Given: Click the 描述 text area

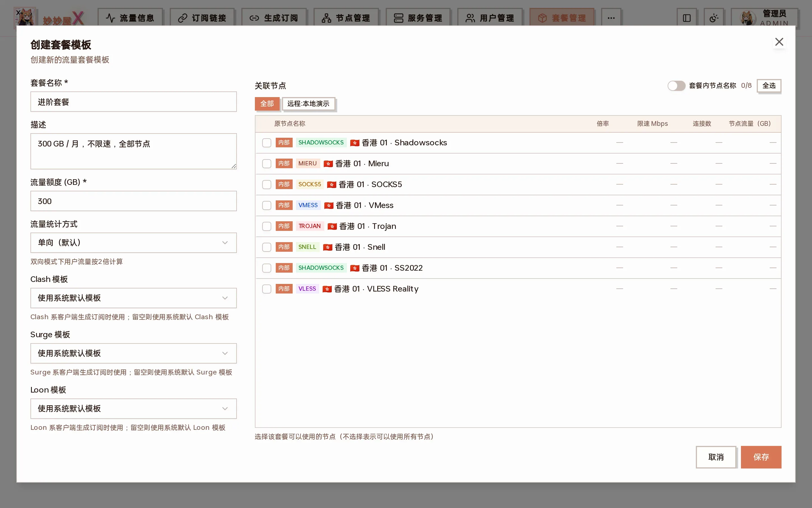Looking at the screenshot, I should 133,151.
